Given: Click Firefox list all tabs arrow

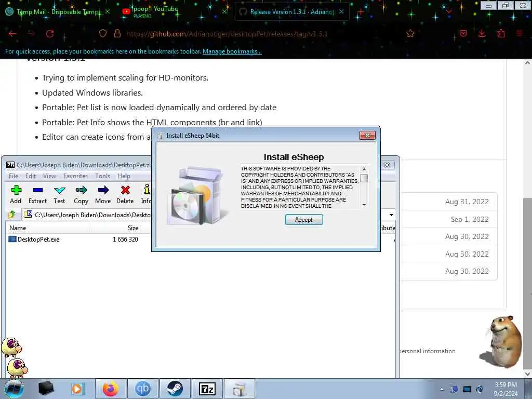Looking at the screenshot, I should click(x=449, y=11).
